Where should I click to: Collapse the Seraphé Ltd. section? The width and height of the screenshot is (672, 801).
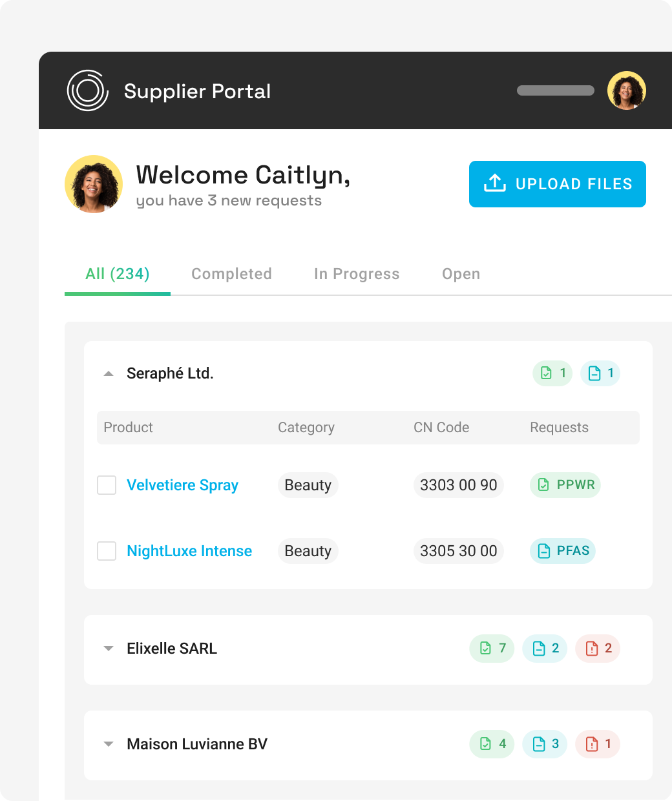click(x=109, y=373)
